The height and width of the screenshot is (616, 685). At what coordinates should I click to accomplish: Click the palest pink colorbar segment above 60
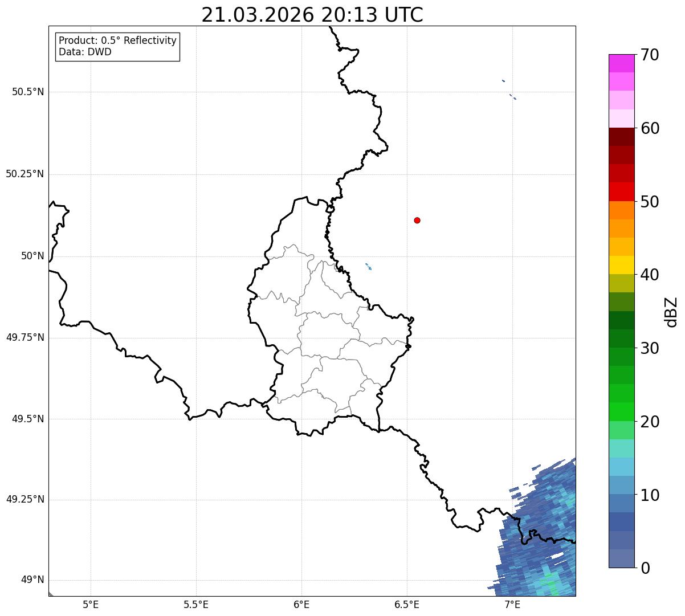pyautogui.click(x=621, y=119)
